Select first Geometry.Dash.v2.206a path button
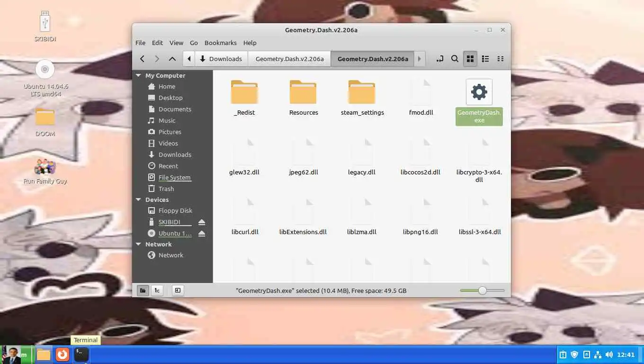This screenshot has height=364, width=644. pyautogui.click(x=290, y=59)
